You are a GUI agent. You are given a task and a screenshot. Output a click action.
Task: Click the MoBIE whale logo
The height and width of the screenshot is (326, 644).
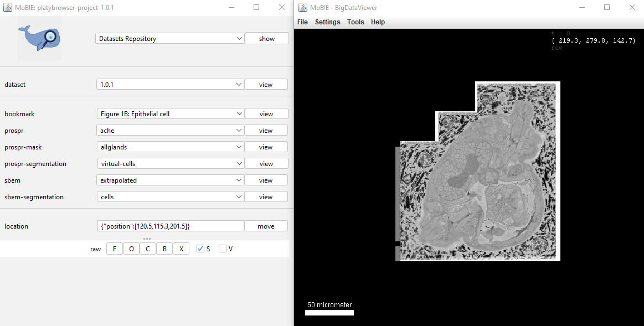(x=39, y=39)
